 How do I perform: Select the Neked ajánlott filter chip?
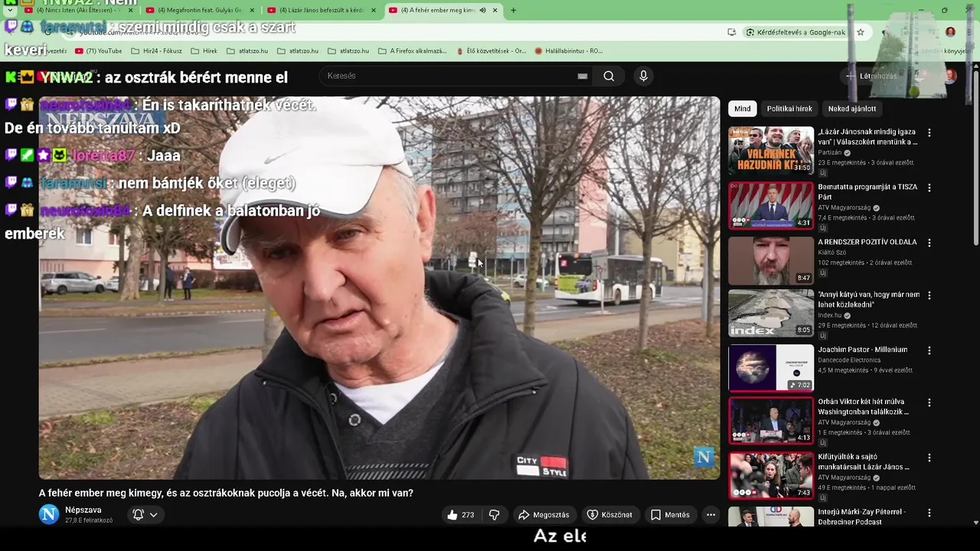pos(852,109)
